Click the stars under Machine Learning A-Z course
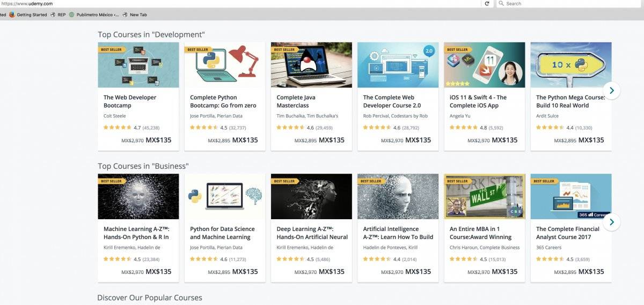The width and height of the screenshot is (644, 305). click(117, 259)
